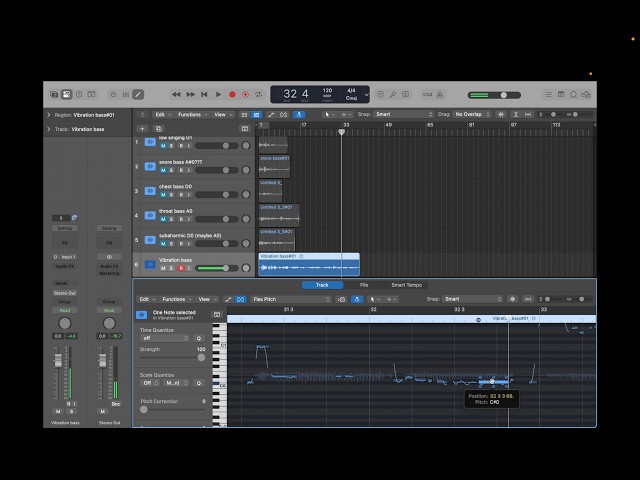
Task: Switch to the Smart Tempo tab
Action: (x=407, y=285)
